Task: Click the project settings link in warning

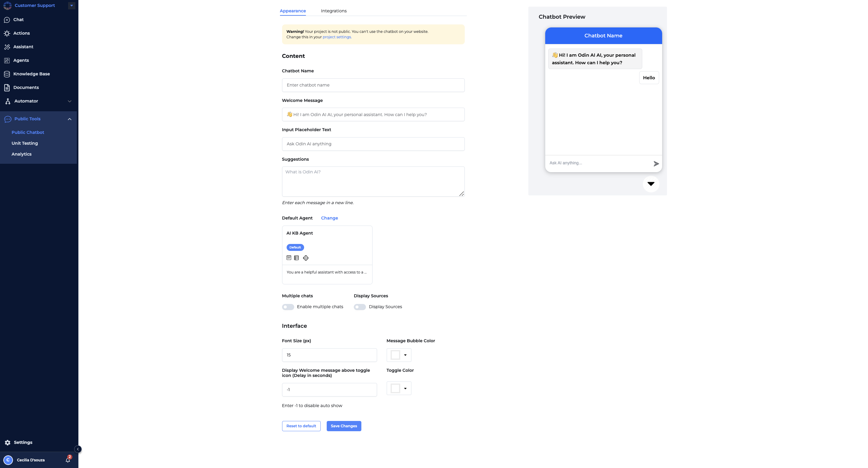Action: point(336,37)
